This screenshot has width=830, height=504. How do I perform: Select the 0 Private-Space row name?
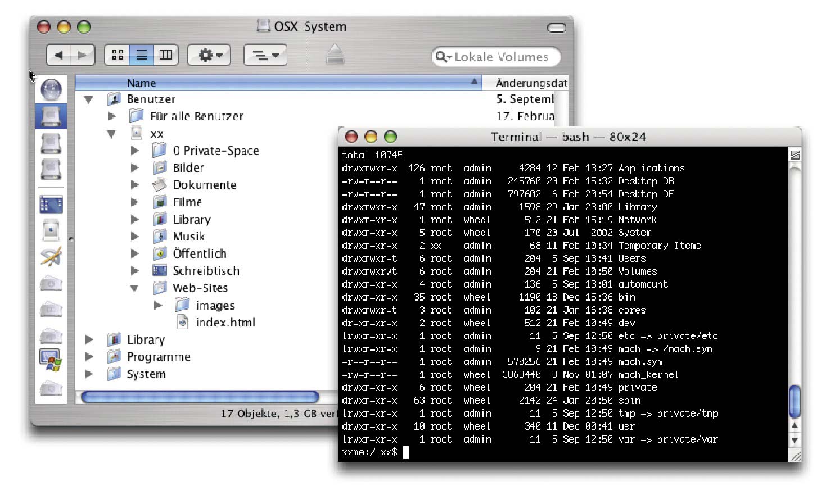pos(216,151)
